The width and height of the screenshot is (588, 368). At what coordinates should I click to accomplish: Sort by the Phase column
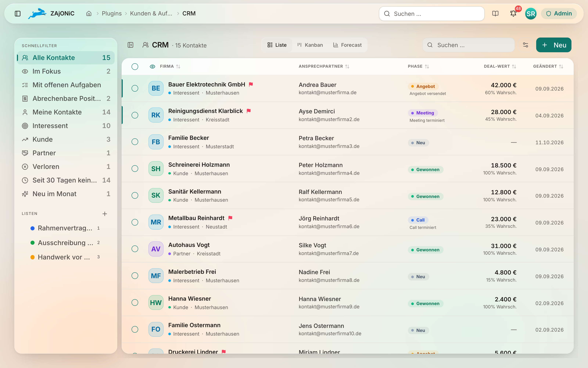[x=418, y=66]
